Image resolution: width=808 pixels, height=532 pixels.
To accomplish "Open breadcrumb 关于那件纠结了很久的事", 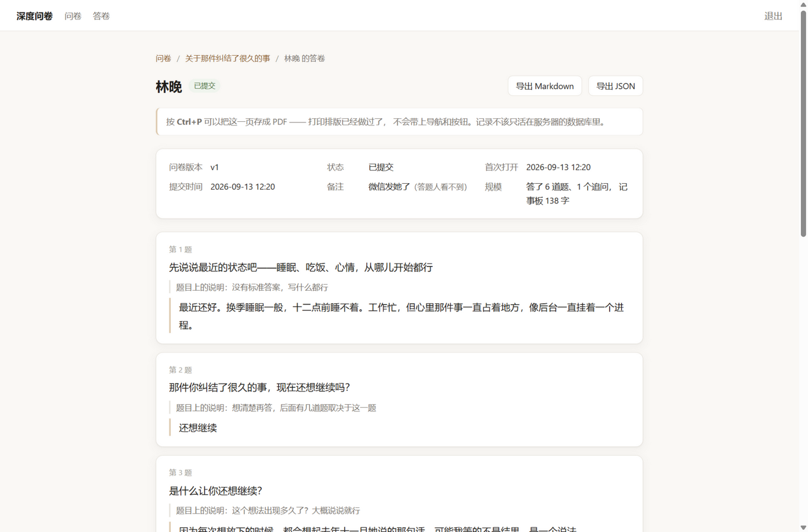I will click(228, 59).
